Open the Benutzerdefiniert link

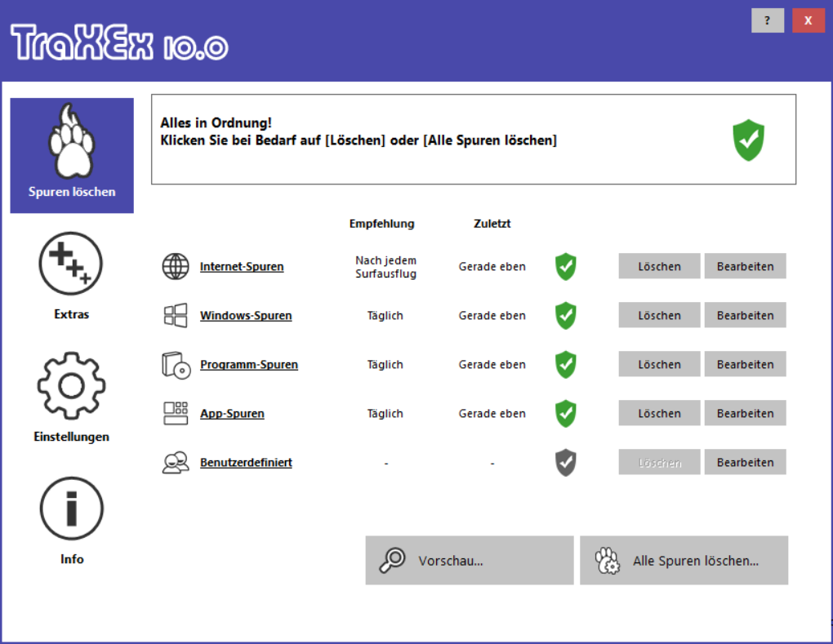[x=246, y=463]
